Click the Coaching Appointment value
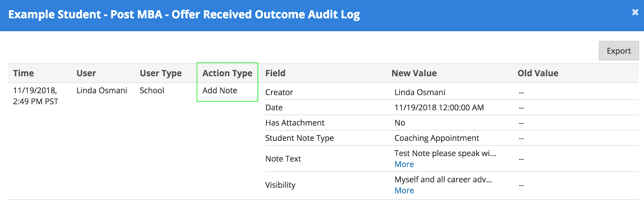Image resolution: width=644 pixels, height=200 pixels. (437, 138)
